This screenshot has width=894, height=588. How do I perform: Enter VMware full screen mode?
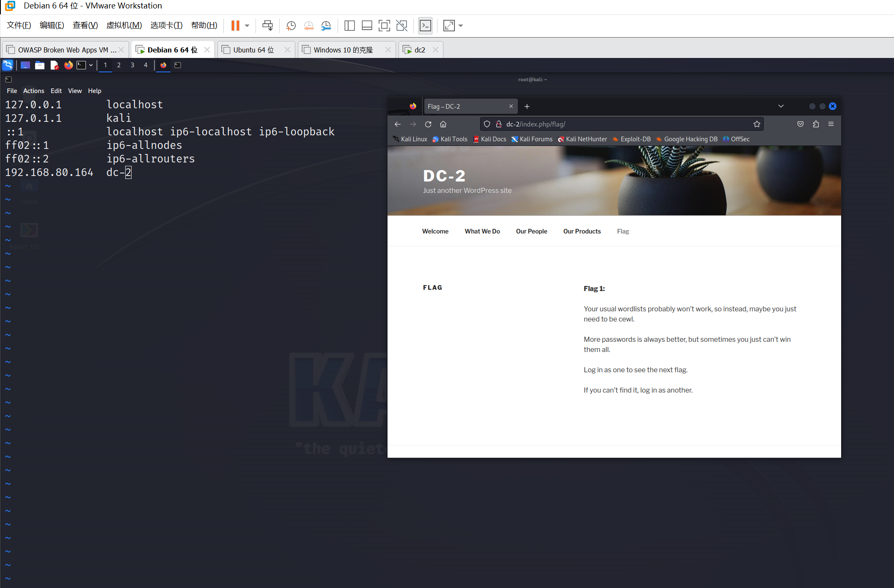384,26
